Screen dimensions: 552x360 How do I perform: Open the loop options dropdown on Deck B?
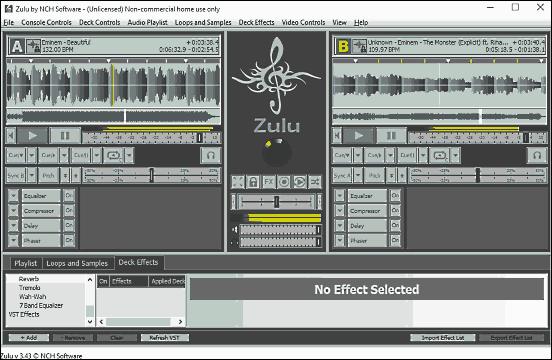[455, 155]
